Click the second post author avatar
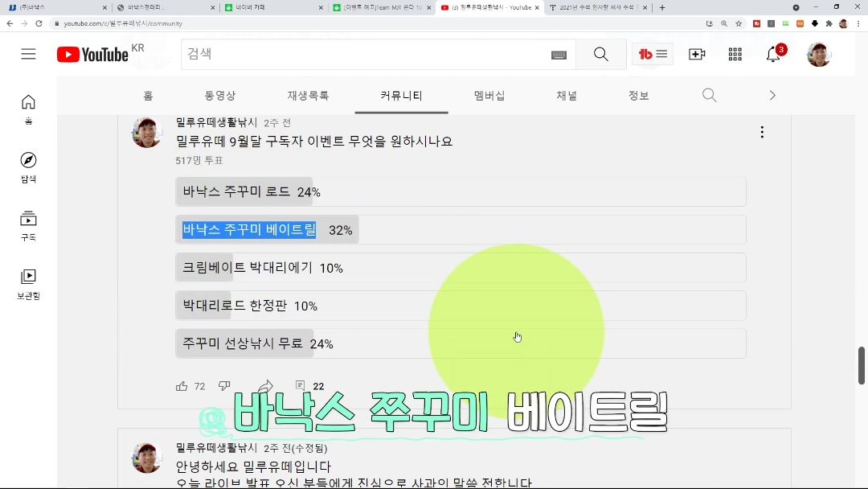Image resolution: width=868 pixels, height=489 pixels. point(147,458)
